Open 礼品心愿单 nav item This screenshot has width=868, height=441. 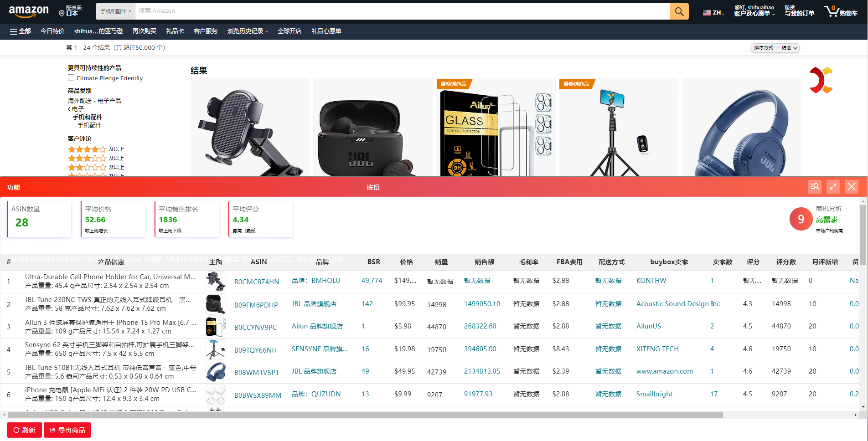326,31
